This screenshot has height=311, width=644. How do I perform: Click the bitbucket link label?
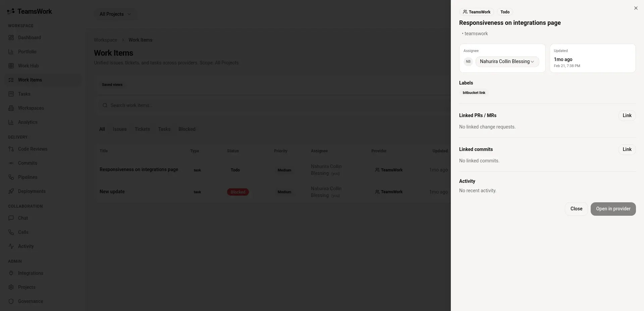(x=474, y=93)
